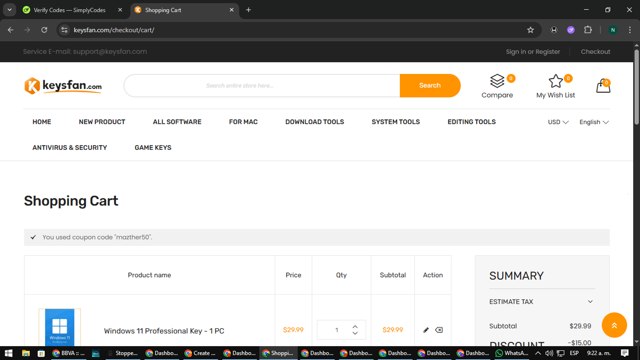Show hidden system tray icons

click(538, 353)
